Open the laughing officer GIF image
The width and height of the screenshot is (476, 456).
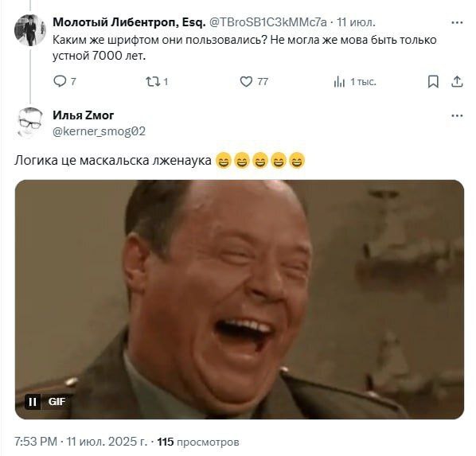[x=240, y=299]
